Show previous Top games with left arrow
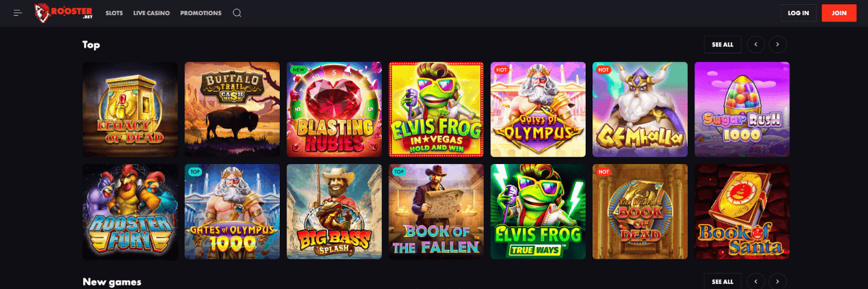868x289 pixels. (x=756, y=45)
